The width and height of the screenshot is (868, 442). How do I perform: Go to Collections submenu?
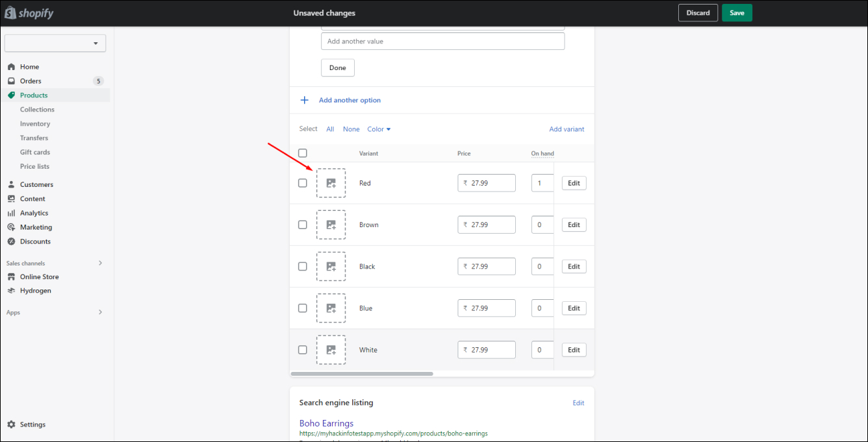coord(37,110)
